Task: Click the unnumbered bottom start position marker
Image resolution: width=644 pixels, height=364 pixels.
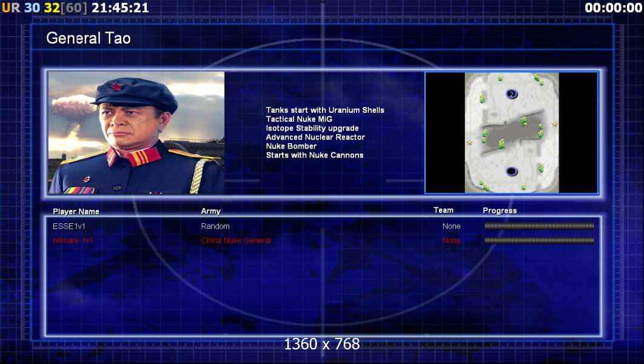Action: (512, 171)
